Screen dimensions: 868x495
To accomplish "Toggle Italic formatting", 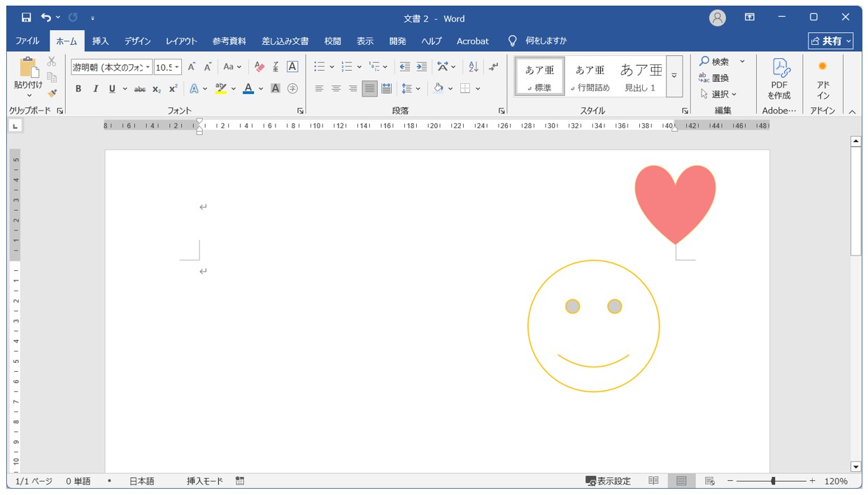I will 96,89.
